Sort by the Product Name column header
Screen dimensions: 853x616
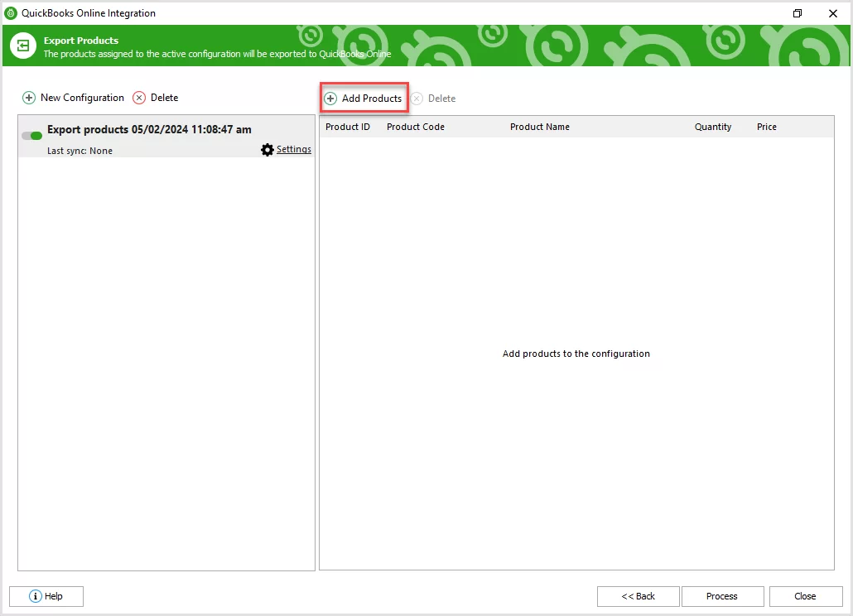tap(539, 127)
